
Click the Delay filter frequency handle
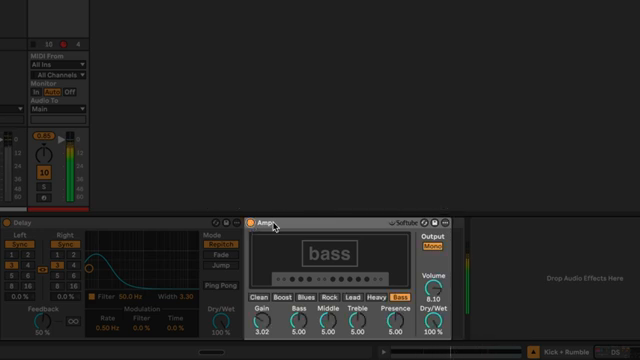tap(89, 269)
